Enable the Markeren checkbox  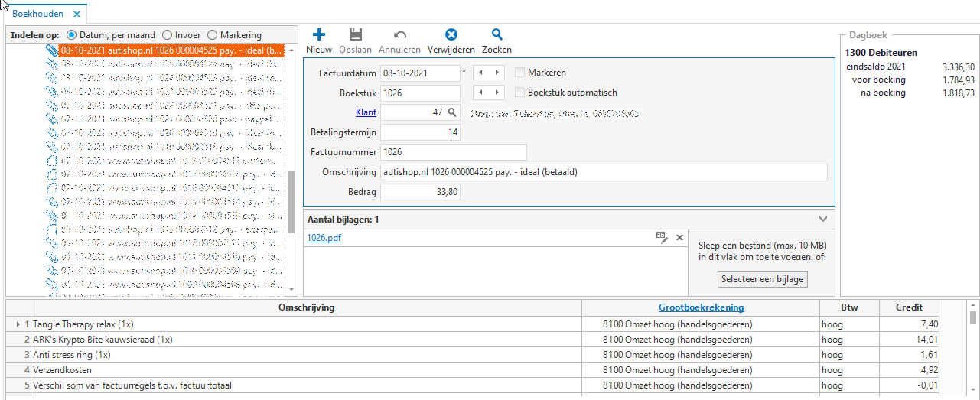520,73
